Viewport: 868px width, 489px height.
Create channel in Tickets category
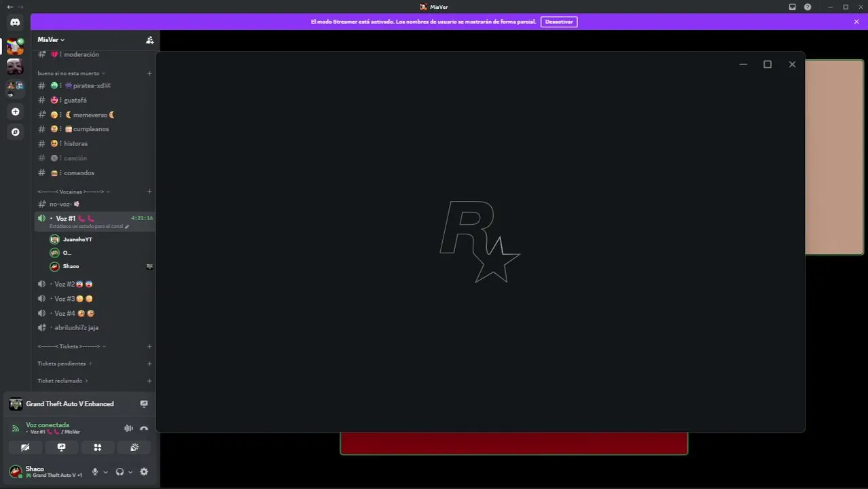point(149,346)
